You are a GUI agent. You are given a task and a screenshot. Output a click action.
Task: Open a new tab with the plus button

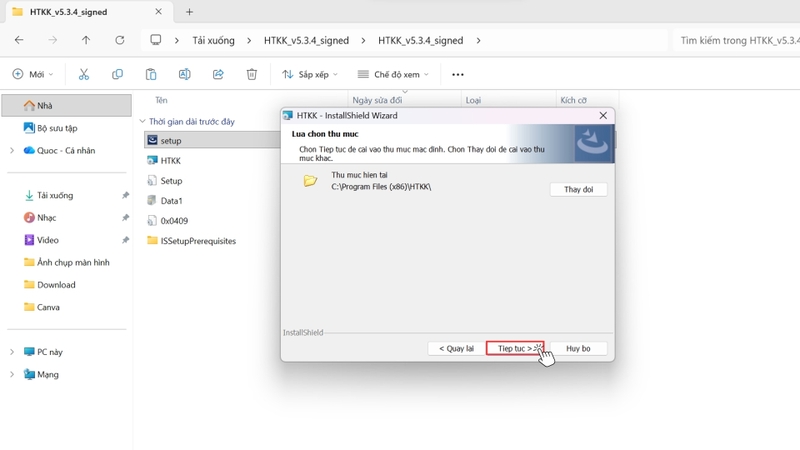coord(189,12)
